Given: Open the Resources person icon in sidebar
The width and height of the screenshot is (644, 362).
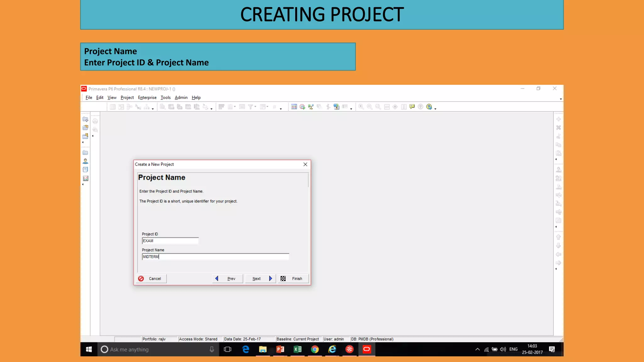Looking at the screenshot, I should coord(85,161).
